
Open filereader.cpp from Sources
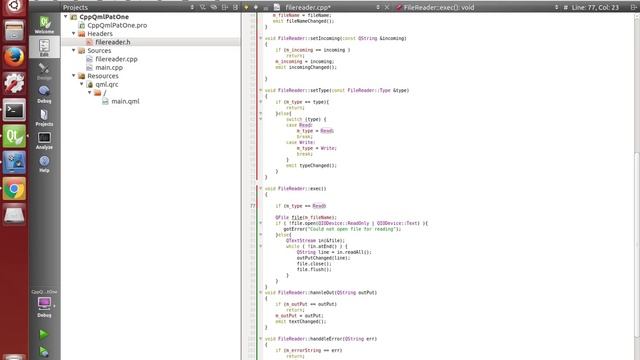116,59
